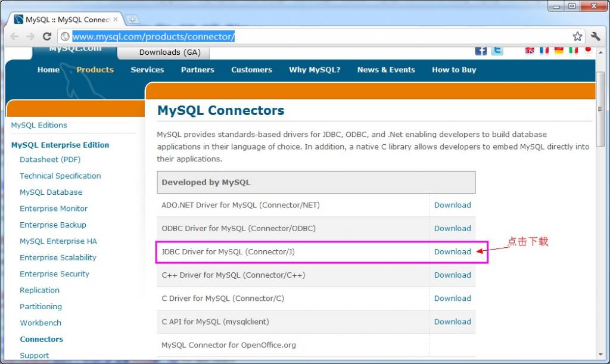The image size is (610, 364).
Task: Minimize the browser window
Action: pyautogui.click(x=556, y=7)
